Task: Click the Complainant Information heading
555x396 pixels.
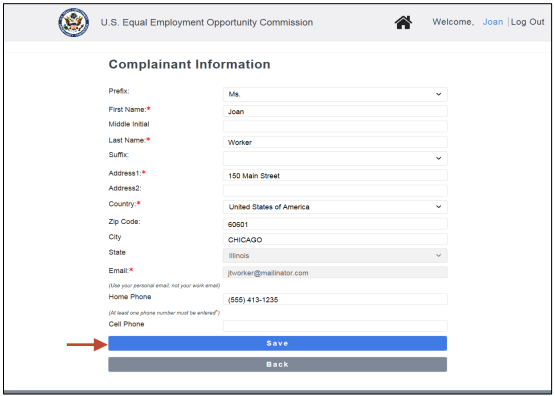Action: click(x=189, y=64)
